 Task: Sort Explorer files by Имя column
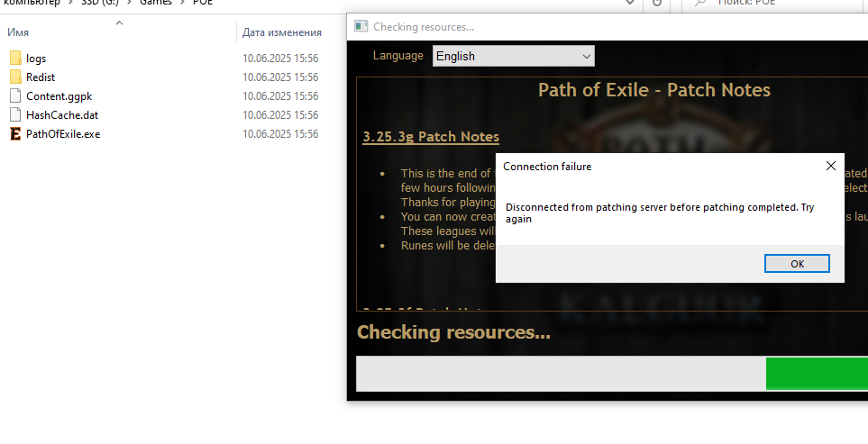coord(18,32)
